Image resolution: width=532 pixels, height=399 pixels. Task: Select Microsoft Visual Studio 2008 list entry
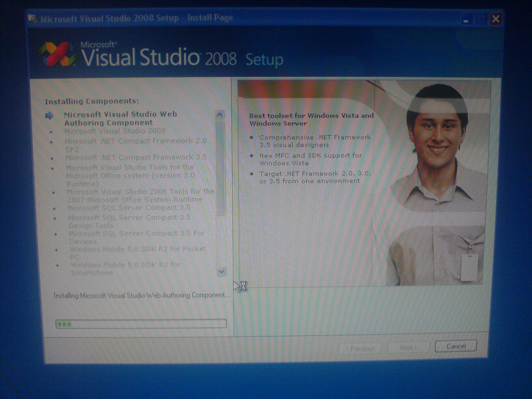point(115,131)
